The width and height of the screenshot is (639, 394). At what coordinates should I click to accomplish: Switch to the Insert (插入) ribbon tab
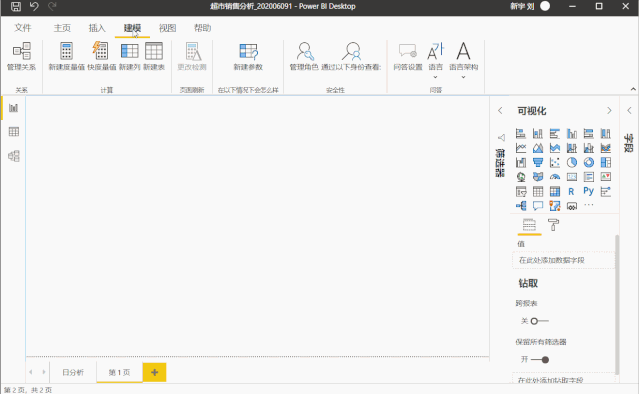[97, 28]
